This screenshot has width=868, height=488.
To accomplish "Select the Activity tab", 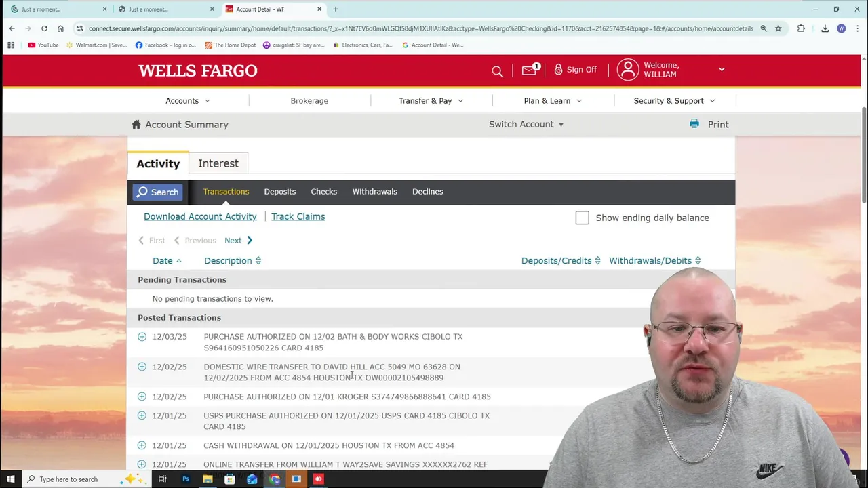I will 158,163.
